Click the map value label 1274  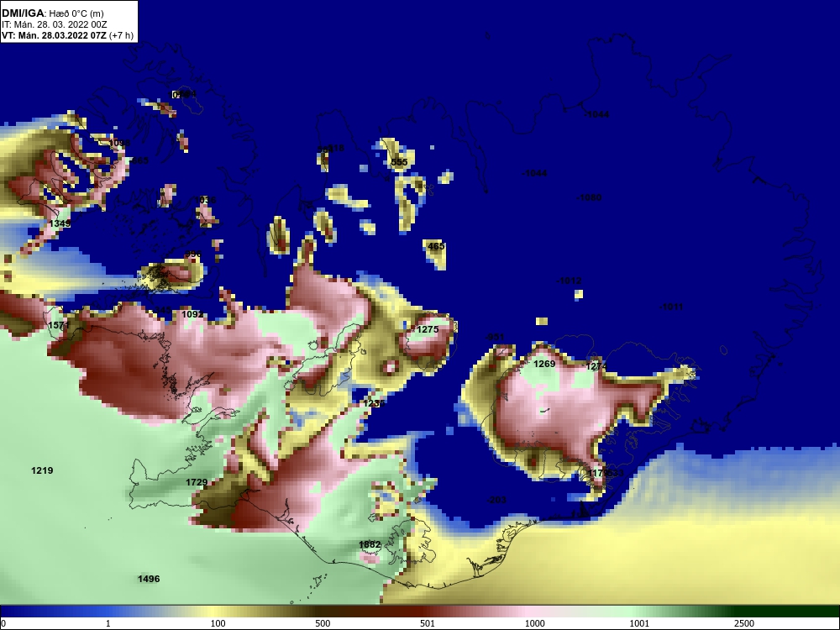coord(596,366)
